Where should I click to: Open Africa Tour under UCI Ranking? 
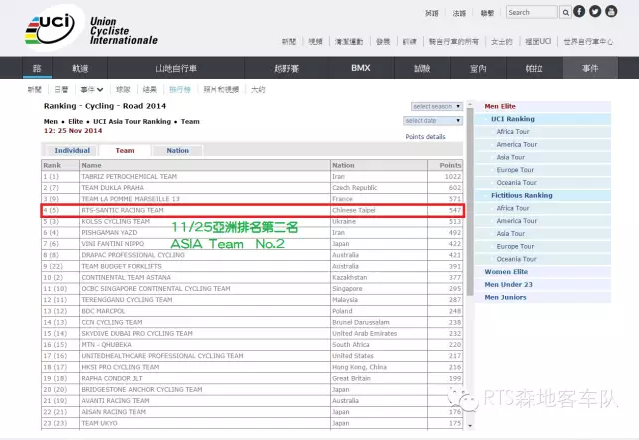513,132
